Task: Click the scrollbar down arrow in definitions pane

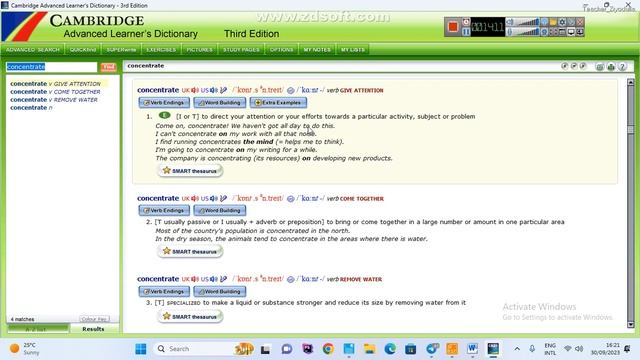Action: pos(631,324)
